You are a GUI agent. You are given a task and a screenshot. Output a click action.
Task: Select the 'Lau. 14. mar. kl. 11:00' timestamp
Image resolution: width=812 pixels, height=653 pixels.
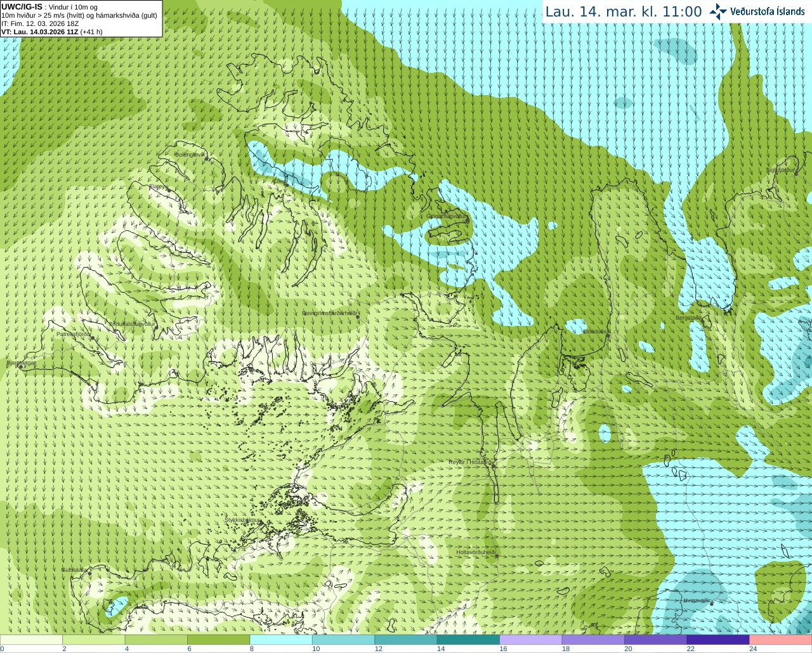[x=624, y=11]
